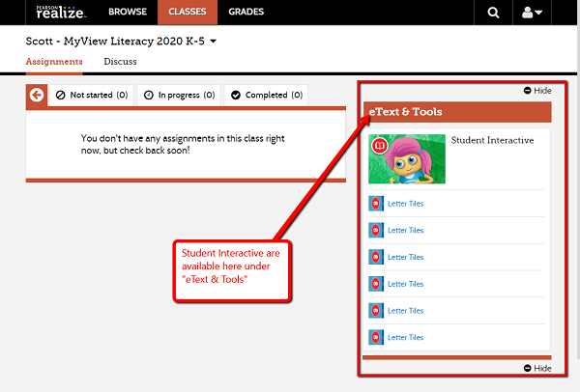
Task: Select the Assignments tab
Action: click(x=54, y=62)
